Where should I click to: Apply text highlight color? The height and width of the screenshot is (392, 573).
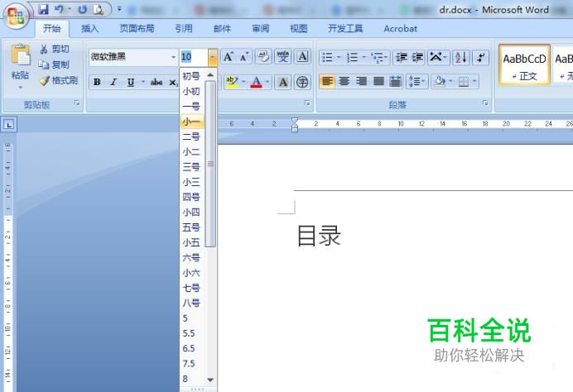232,82
